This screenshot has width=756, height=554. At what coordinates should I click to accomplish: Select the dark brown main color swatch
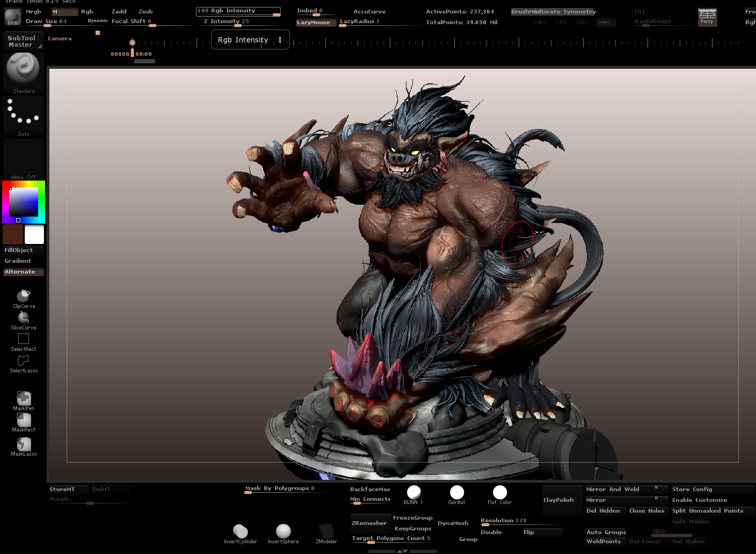coord(13,235)
